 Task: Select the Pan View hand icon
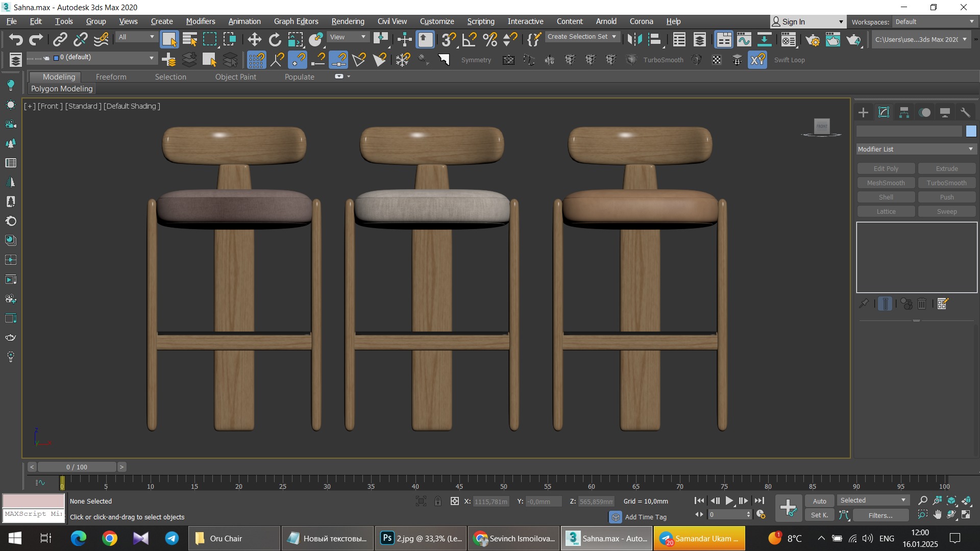937,515
